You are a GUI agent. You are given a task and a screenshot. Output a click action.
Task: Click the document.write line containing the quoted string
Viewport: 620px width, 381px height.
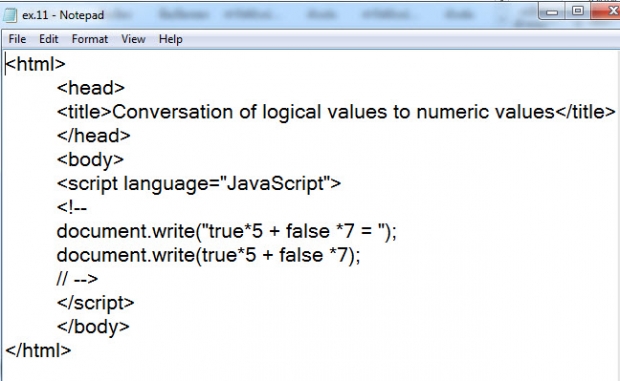click(227, 231)
